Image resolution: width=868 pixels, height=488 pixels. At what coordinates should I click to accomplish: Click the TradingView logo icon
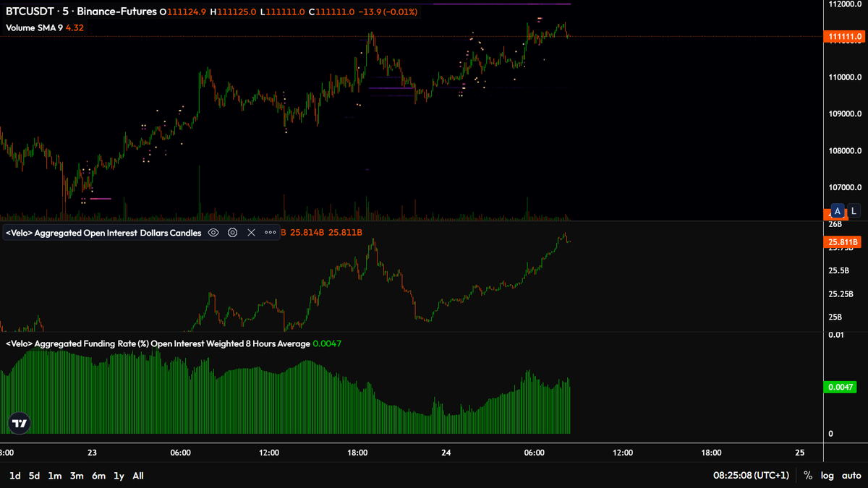point(20,423)
